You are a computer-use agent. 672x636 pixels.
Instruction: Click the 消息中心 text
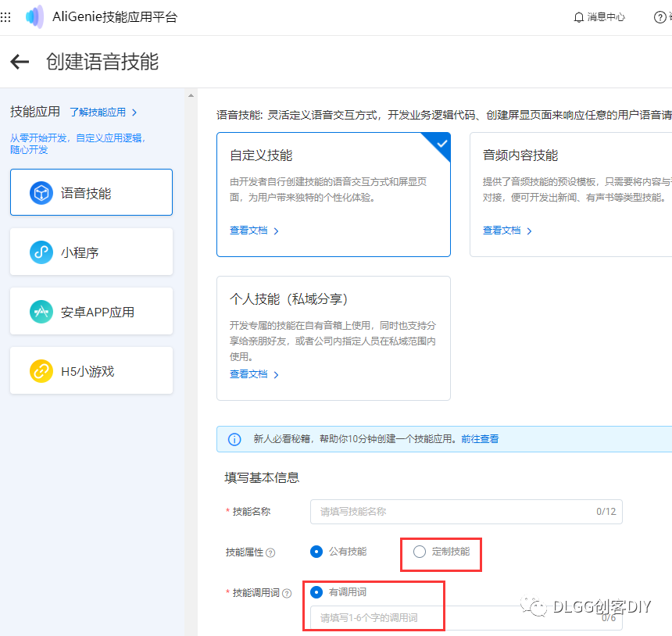(606, 17)
